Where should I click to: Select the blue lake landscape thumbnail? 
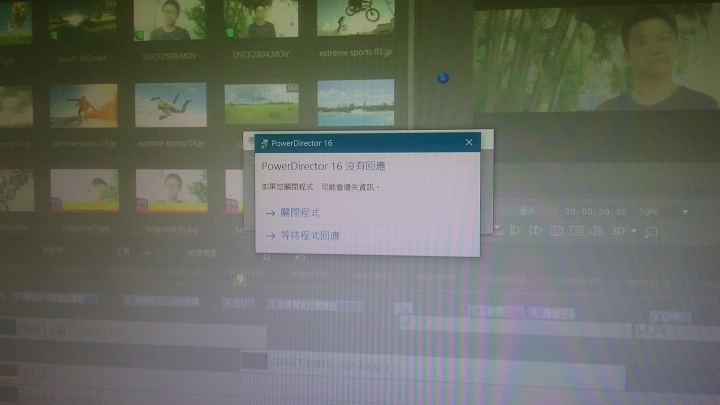coord(356,103)
